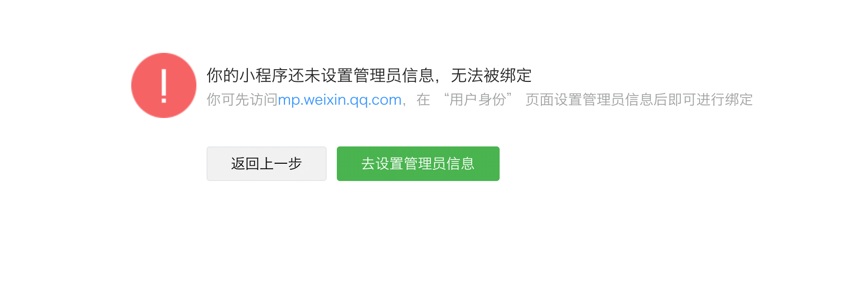This screenshot has width=868, height=301.
Task: Click the text 页面设置管理员信息后即可进行绑定
Action: pos(639,100)
